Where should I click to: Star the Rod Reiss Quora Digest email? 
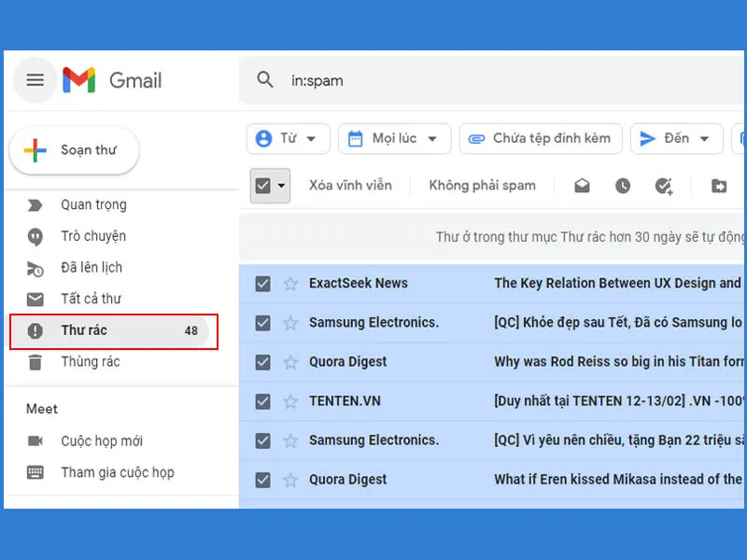(x=290, y=362)
